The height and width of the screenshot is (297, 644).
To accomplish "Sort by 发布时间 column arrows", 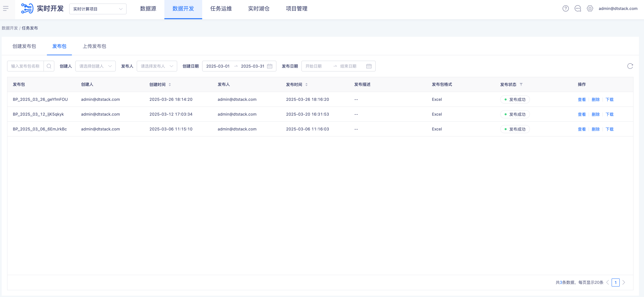I will point(306,85).
